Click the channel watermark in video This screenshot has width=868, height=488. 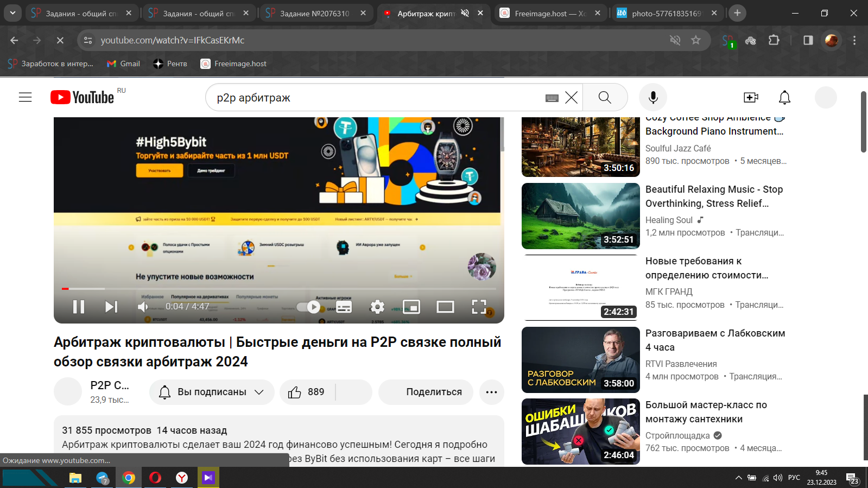pos(481,267)
